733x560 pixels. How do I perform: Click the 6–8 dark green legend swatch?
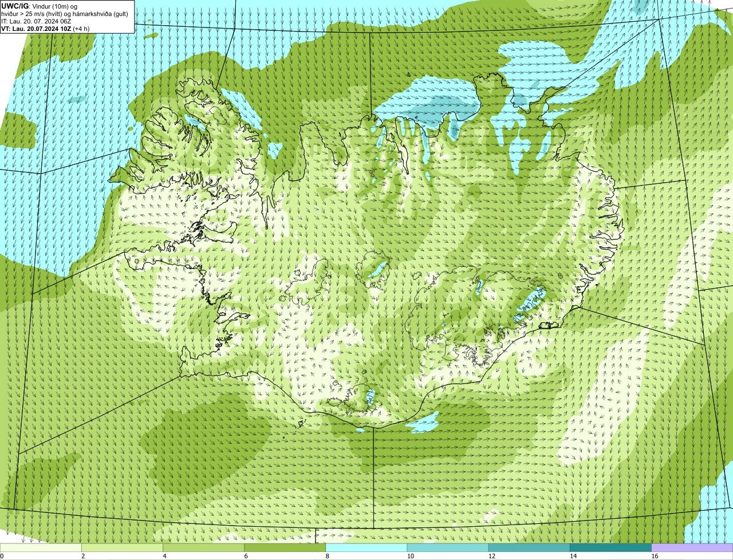[285, 547]
